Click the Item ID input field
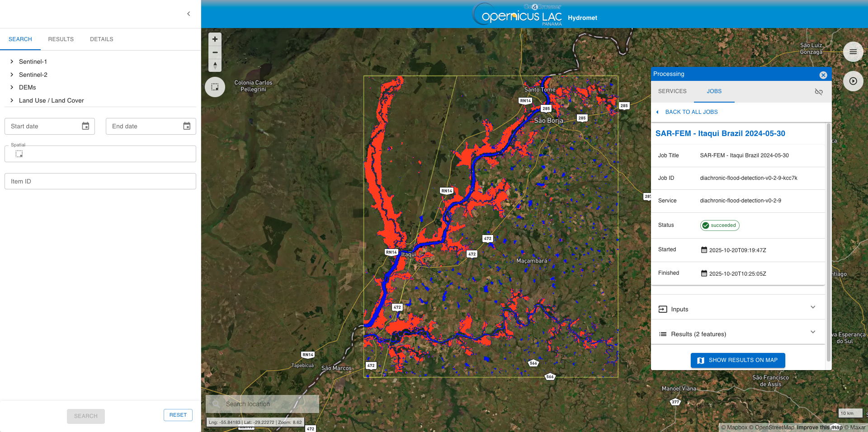This screenshot has height=432, width=868. [x=100, y=182]
